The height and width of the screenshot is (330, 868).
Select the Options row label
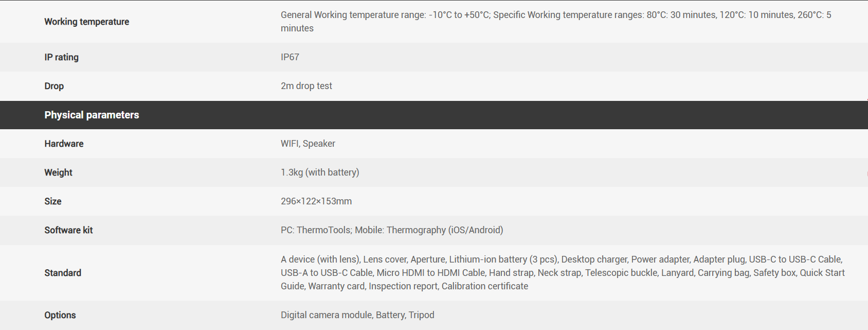pyautogui.click(x=60, y=315)
